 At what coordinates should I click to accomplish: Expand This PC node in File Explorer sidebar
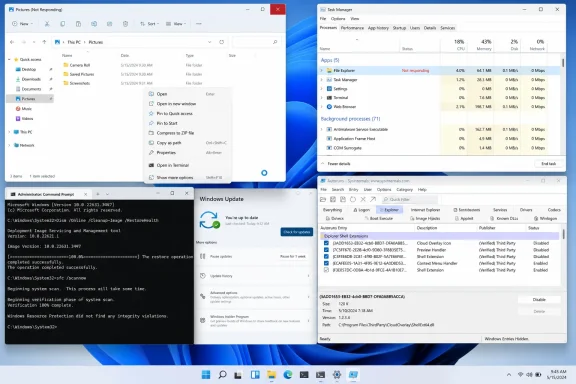10,132
